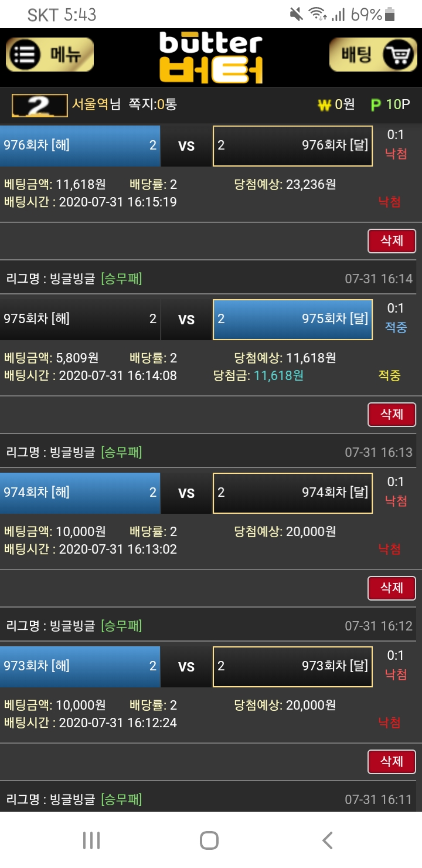Open the 배팅 shopping cart
Image resolution: width=422 pixels, height=868 pixels.
[x=373, y=55]
